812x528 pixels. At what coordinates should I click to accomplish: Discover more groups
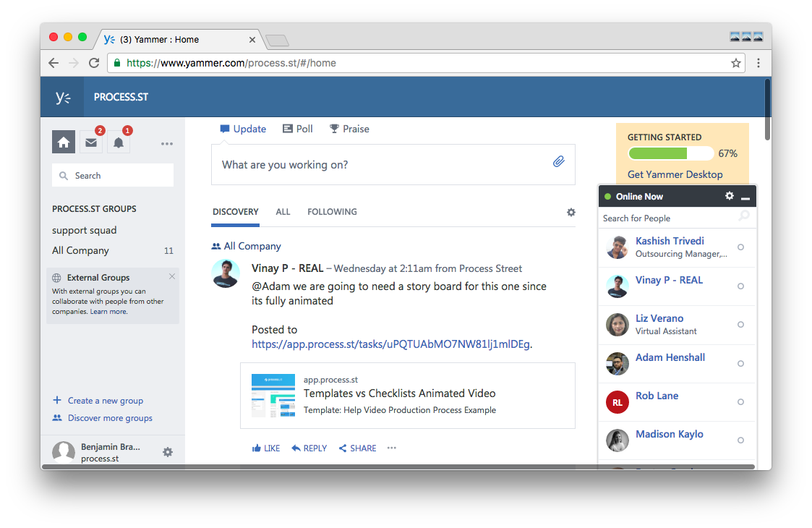[x=102, y=417]
